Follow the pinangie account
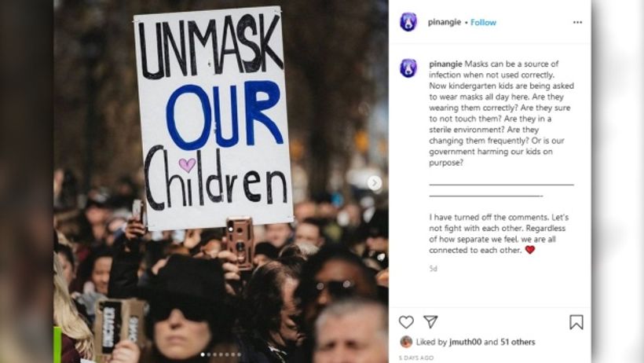Image resolution: width=644 pixels, height=363 pixels. point(484,22)
